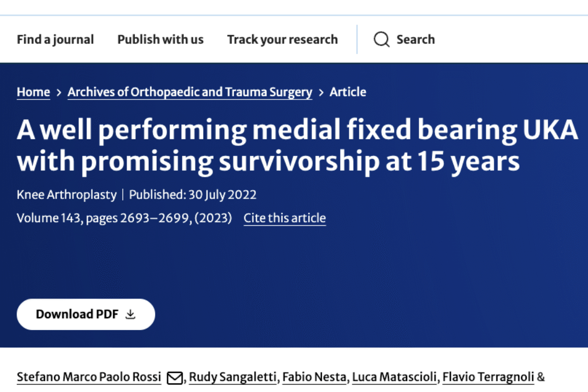The width and height of the screenshot is (588, 392).
Task: Select Publish with us
Action: point(160,39)
